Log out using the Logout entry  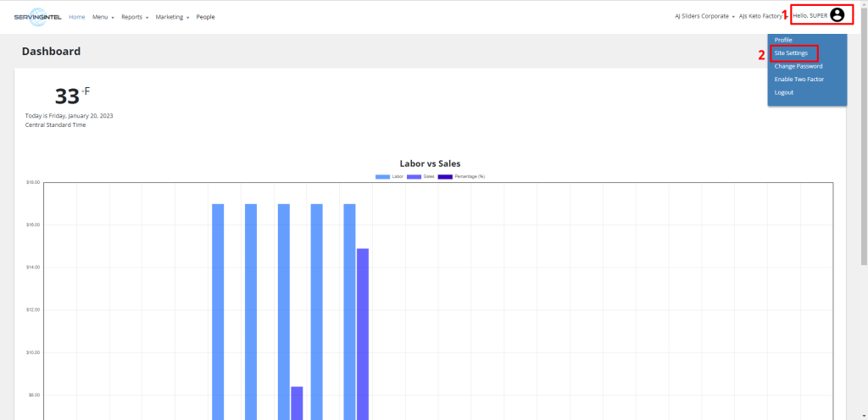coord(784,92)
